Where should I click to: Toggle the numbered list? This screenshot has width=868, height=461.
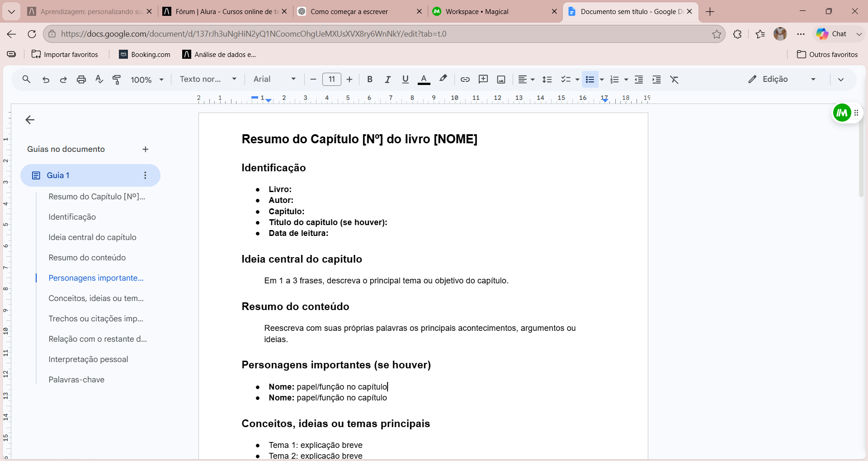point(614,80)
